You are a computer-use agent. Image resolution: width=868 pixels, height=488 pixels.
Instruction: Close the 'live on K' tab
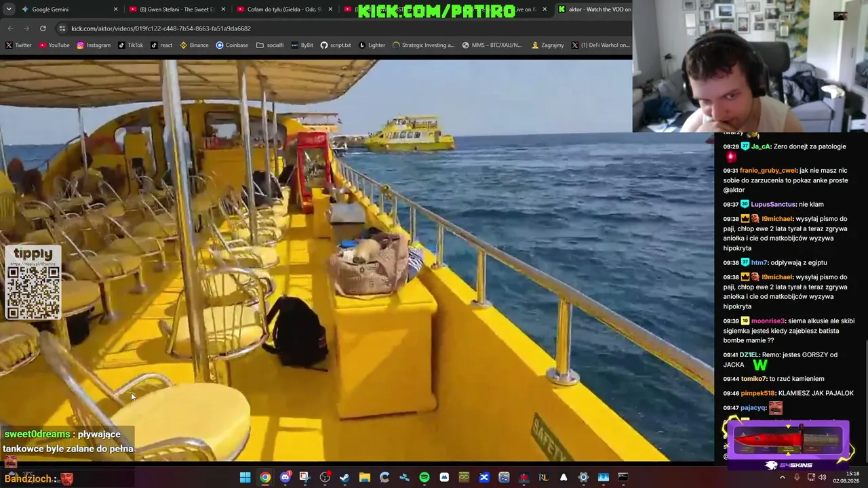pos(545,9)
